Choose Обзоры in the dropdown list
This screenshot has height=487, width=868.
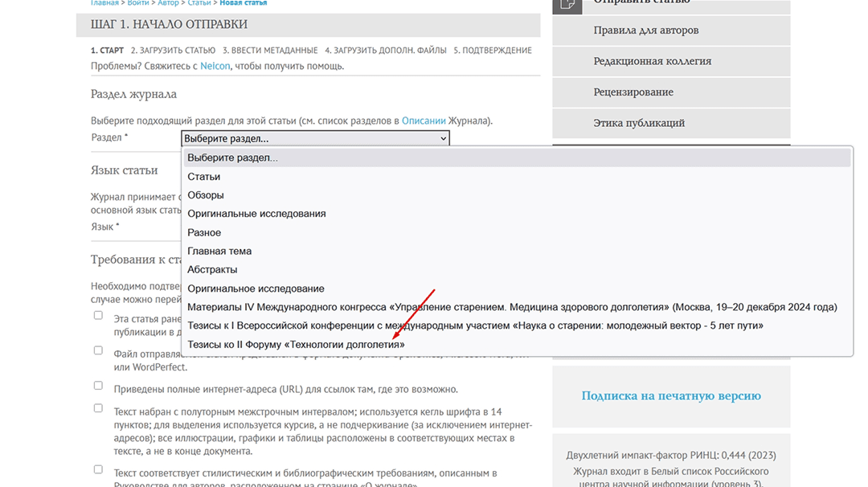(206, 195)
